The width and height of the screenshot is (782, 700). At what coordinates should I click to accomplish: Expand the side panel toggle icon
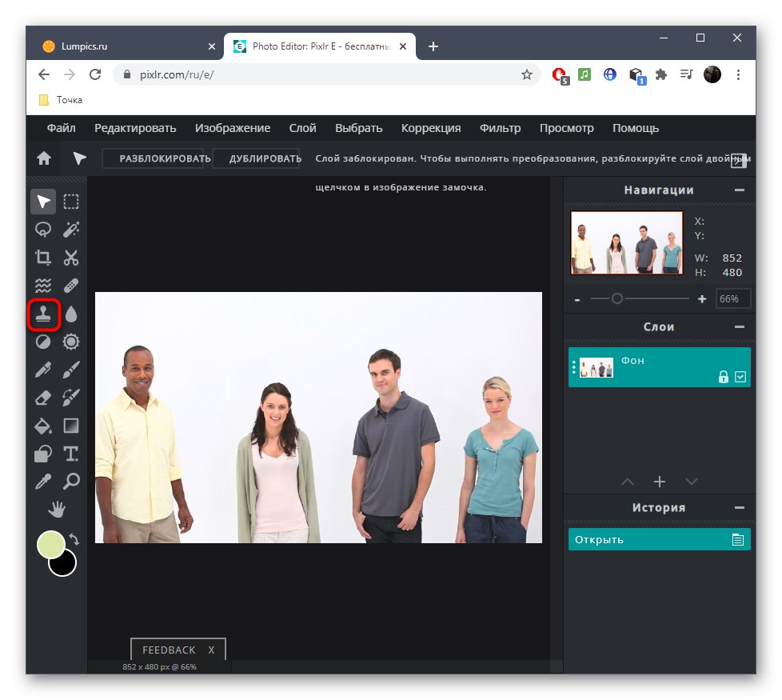coord(738,161)
